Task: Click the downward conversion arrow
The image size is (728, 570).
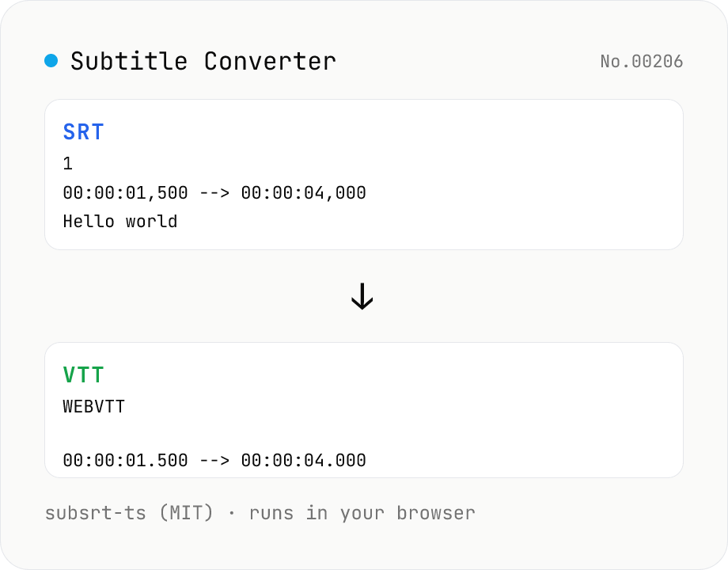Action: pos(362,296)
